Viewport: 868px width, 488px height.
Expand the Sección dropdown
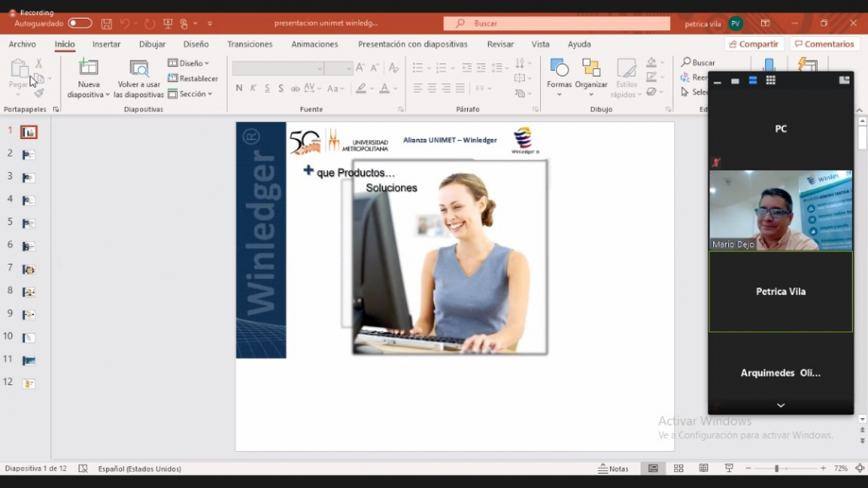[x=190, y=94]
